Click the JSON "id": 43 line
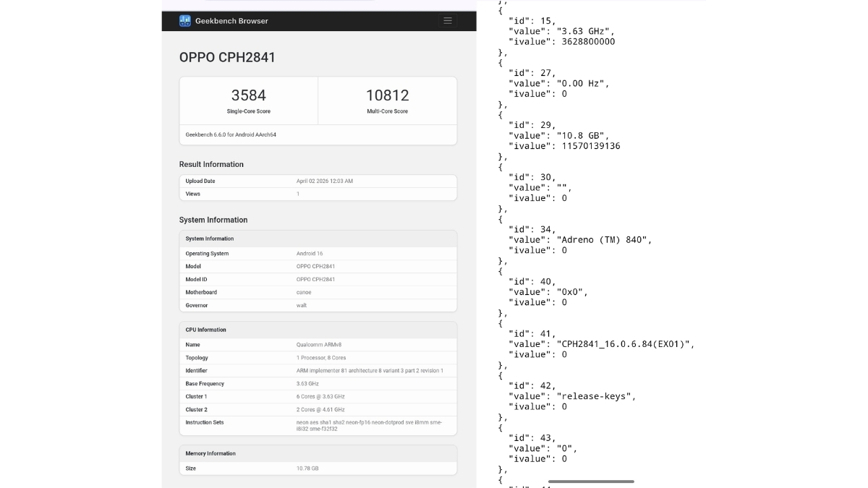Viewport: 868px width, 488px height. tap(532, 438)
